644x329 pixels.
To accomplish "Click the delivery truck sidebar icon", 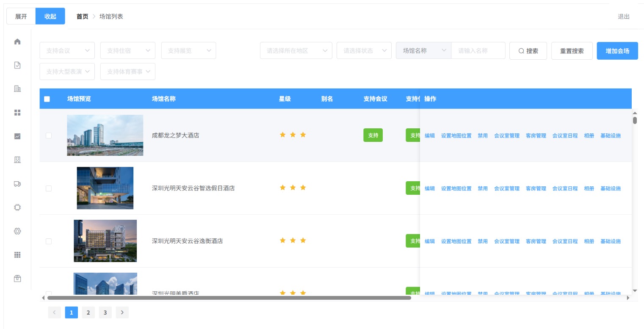I will 17,184.
